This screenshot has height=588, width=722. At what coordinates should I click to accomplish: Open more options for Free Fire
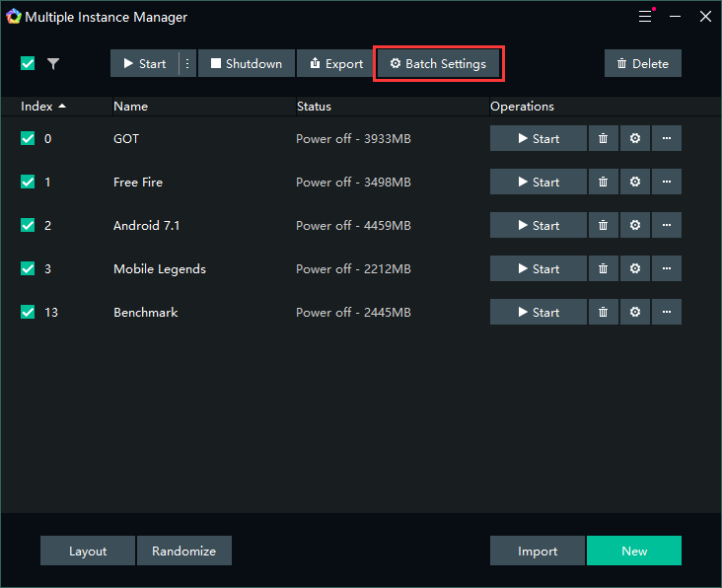(667, 183)
